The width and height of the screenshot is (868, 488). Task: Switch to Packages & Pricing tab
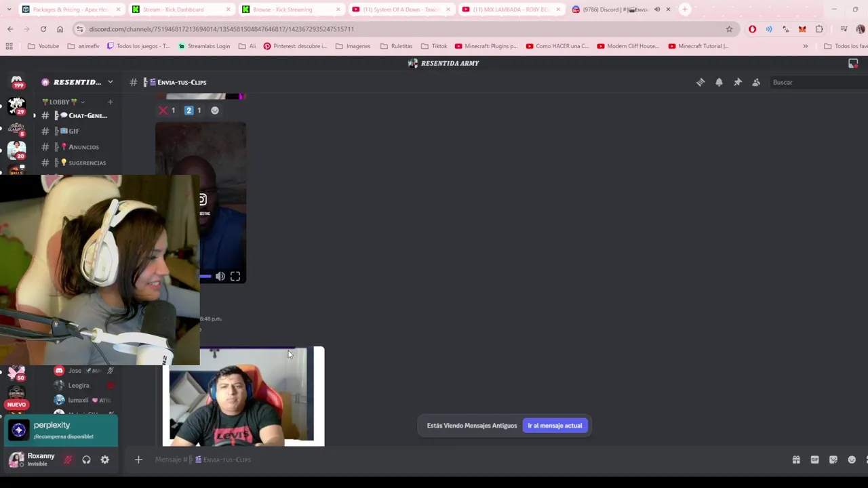tap(71, 9)
